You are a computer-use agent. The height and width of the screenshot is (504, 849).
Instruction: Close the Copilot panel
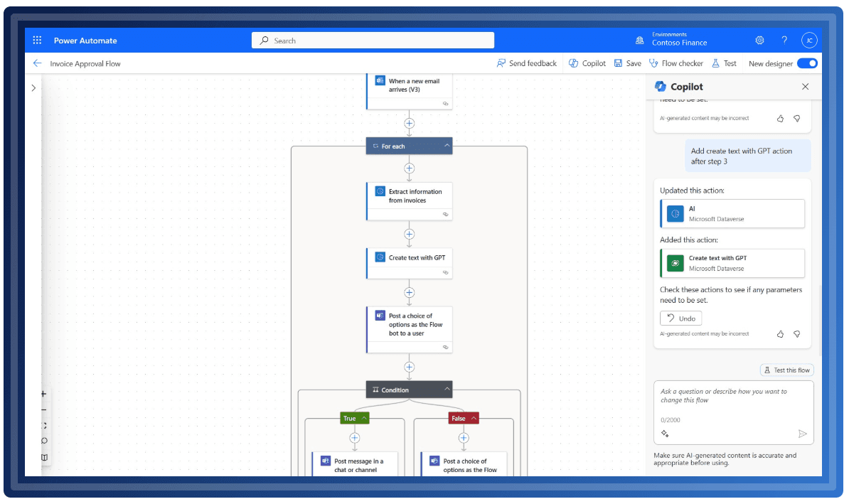coord(805,87)
